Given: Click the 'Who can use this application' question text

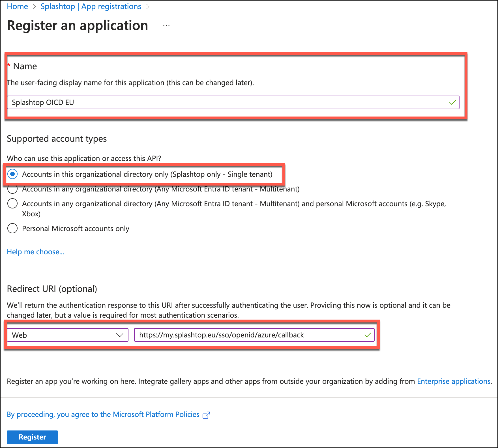Looking at the screenshot, I should pos(84,158).
